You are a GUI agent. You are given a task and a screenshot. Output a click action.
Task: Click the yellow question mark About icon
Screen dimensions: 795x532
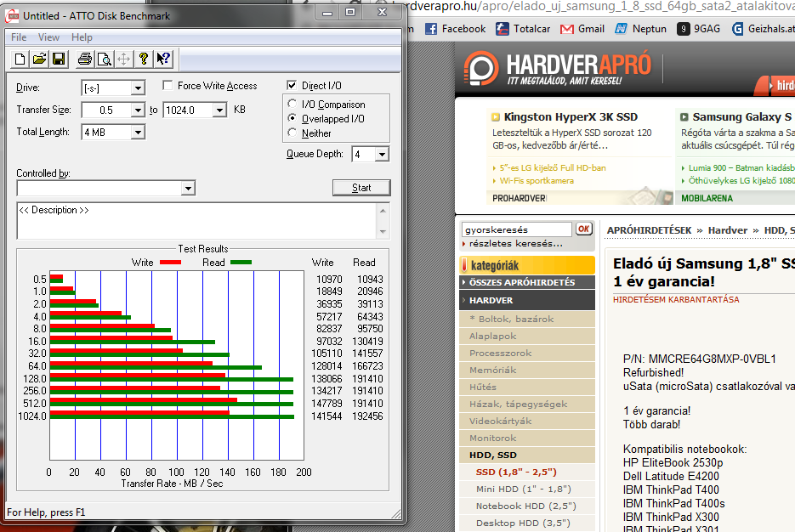coord(144,59)
